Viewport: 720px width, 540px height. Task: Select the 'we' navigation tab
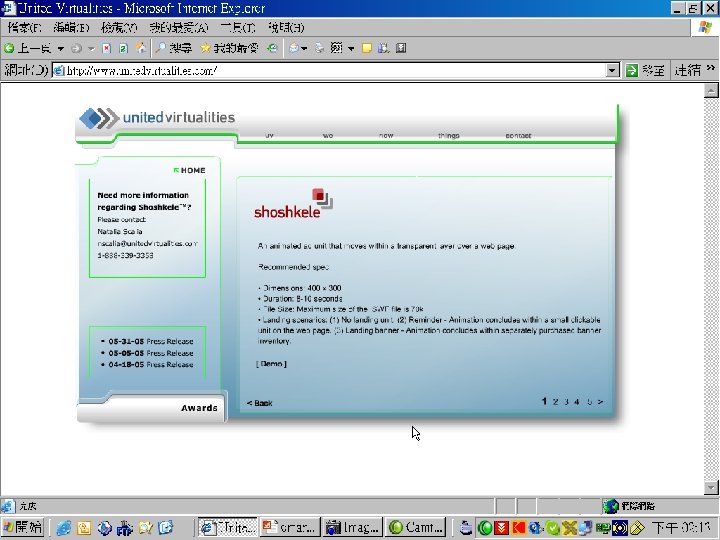point(328,135)
